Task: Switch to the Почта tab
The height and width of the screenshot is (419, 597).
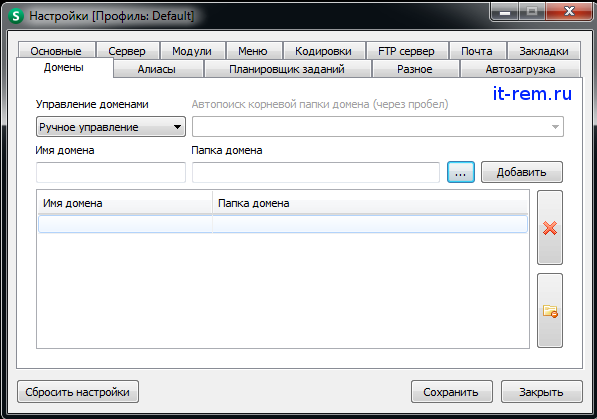Action: tap(477, 51)
